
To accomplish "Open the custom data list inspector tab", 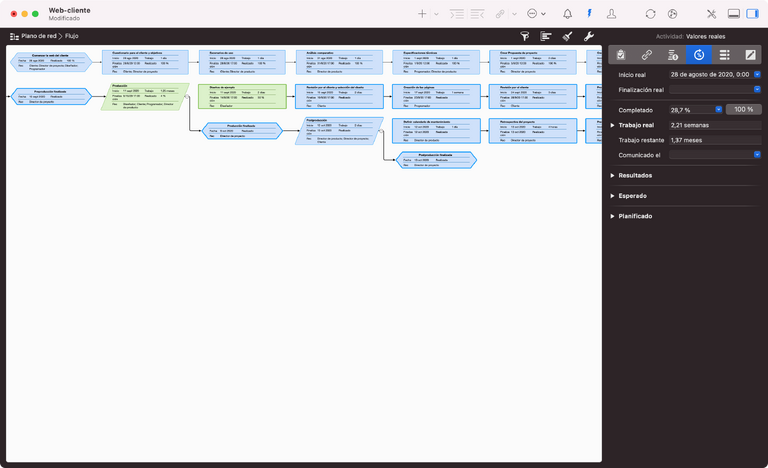I will 725,55.
